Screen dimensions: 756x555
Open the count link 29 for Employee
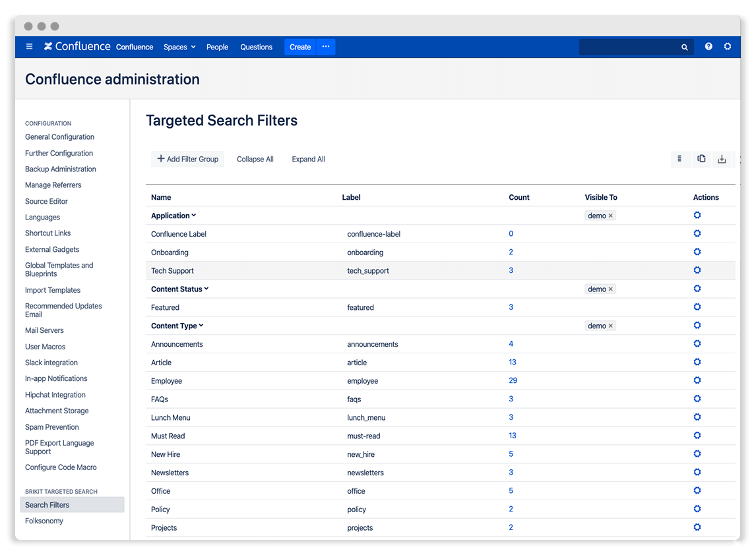point(513,380)
